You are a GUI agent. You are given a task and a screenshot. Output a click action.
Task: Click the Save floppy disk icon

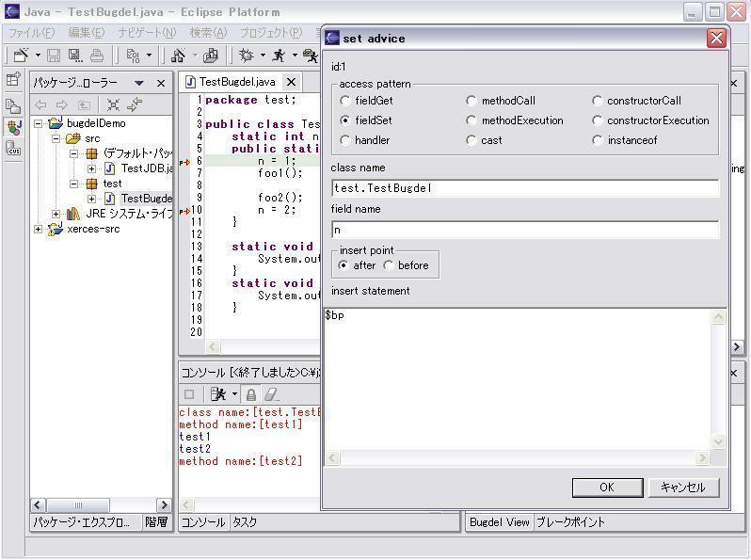tap(53, 56)
